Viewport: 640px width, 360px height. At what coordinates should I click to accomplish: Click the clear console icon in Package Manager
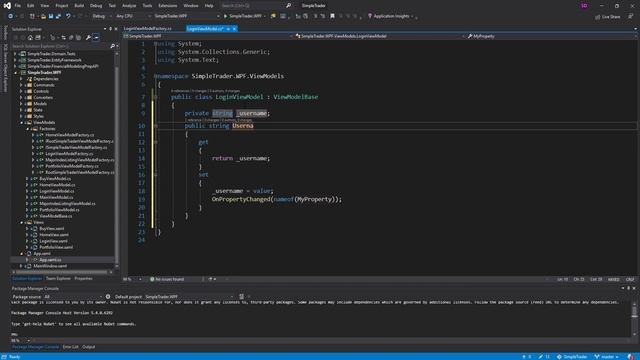[241, 297]
